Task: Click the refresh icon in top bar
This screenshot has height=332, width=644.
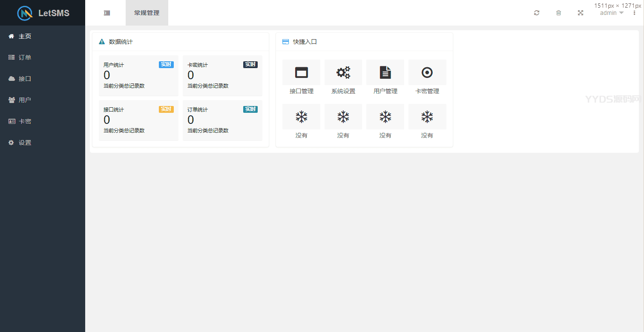Action: coord(537,13)
